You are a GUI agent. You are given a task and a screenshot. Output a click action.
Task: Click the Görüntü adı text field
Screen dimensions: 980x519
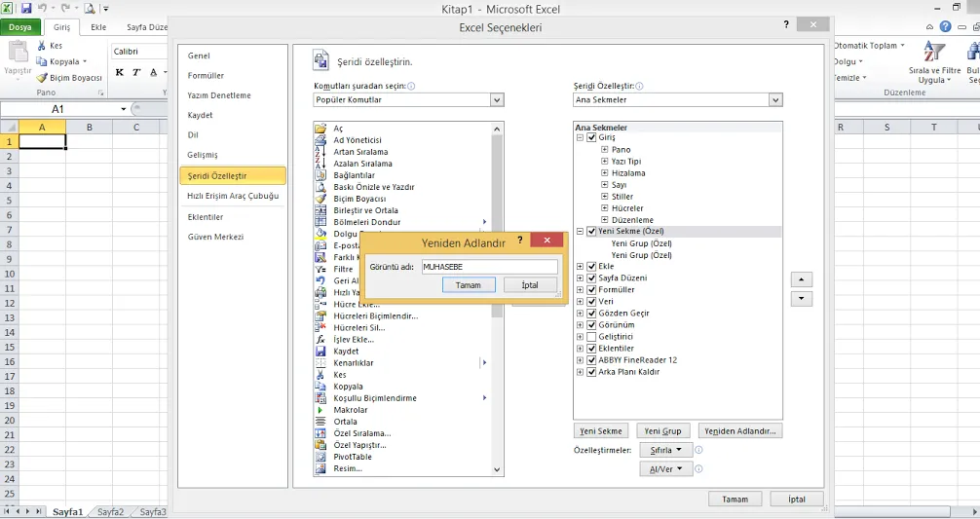[x=489, y=267]
